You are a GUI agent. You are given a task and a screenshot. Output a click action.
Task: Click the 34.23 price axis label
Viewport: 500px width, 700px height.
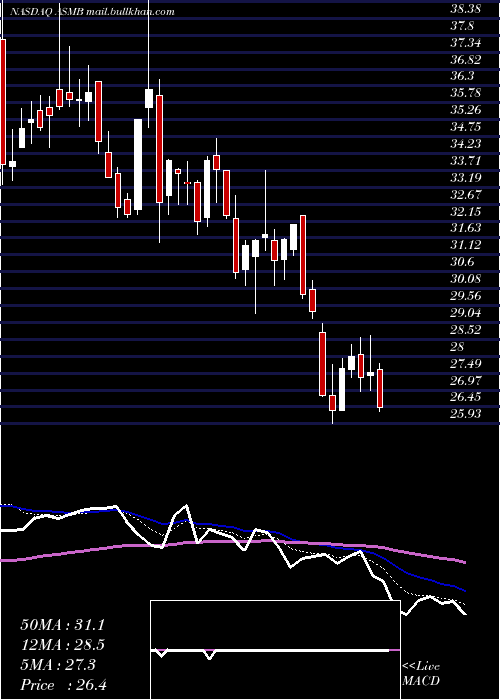[x=466, y=144]
